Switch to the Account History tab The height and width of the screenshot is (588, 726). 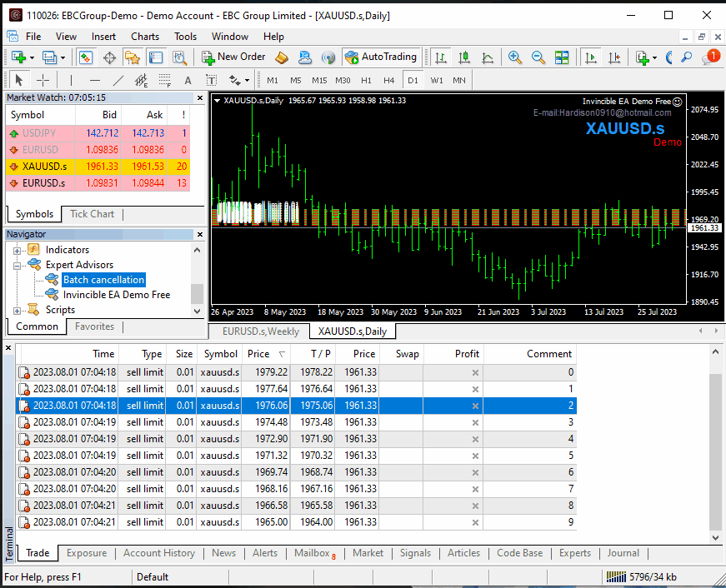[158, 553]
